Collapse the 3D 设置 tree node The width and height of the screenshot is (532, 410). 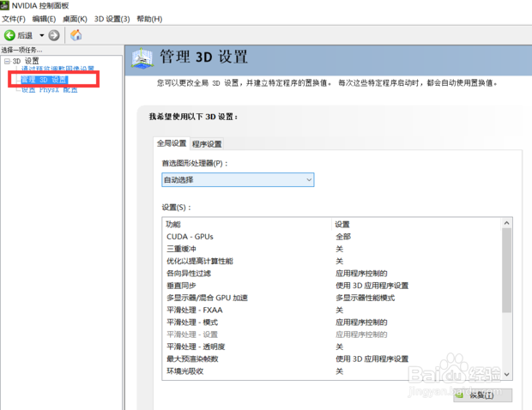point(7,61)
